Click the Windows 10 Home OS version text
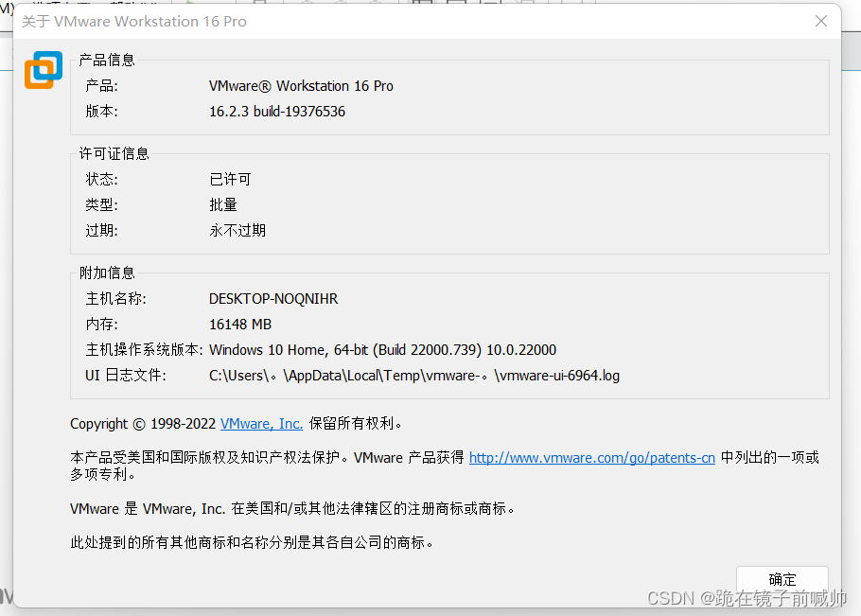 pos(383,350)
